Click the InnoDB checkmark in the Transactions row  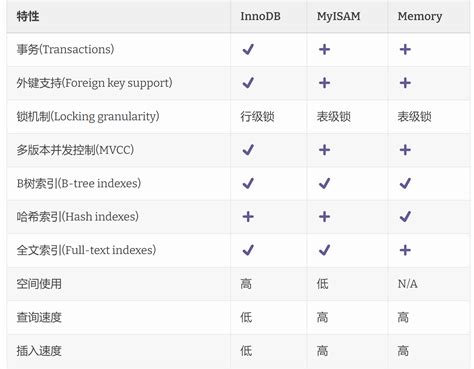248,49
